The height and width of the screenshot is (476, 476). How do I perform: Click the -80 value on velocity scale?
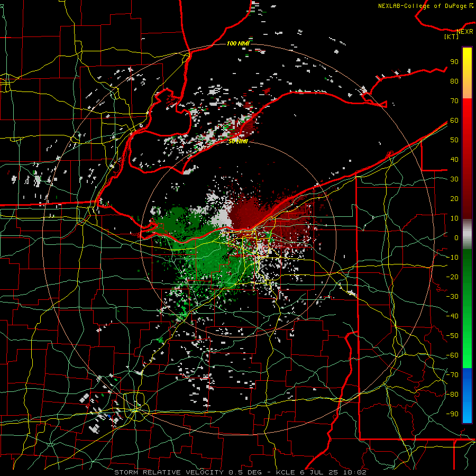[452, 395]
